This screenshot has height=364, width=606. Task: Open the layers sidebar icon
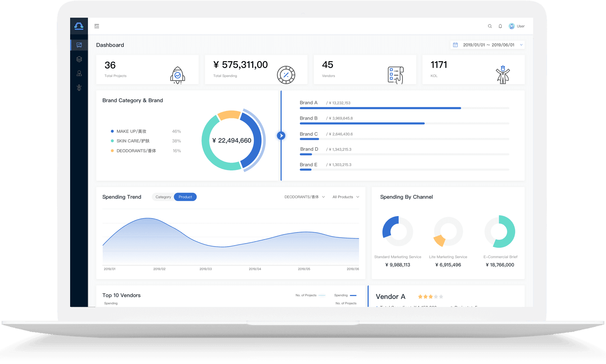tap(79, 59)
